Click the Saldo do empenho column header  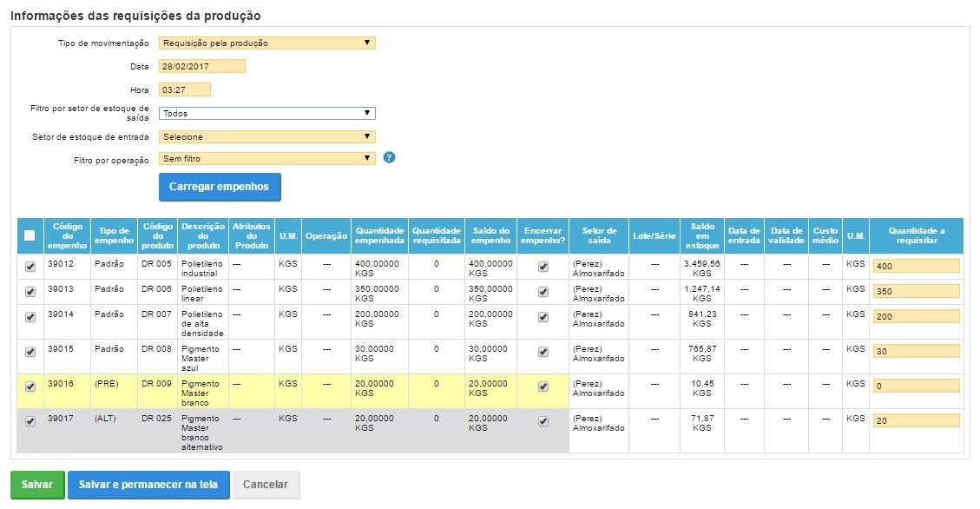coord(490,235)
